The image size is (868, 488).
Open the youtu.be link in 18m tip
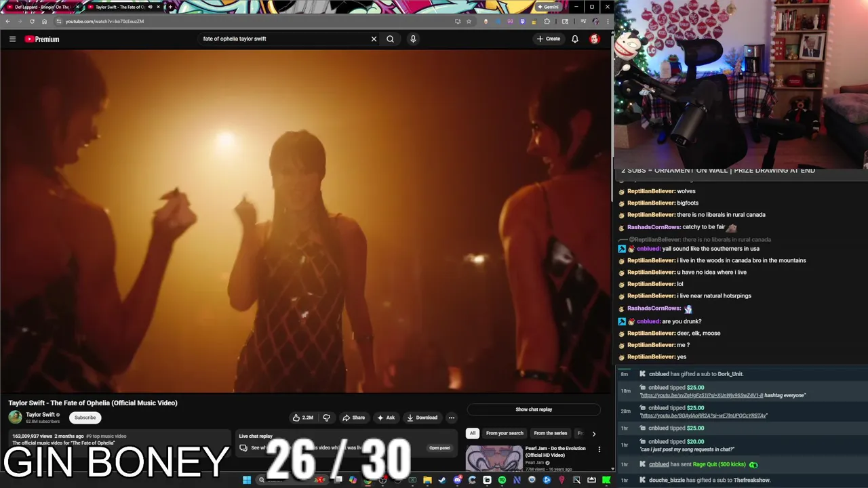point(701,395)
